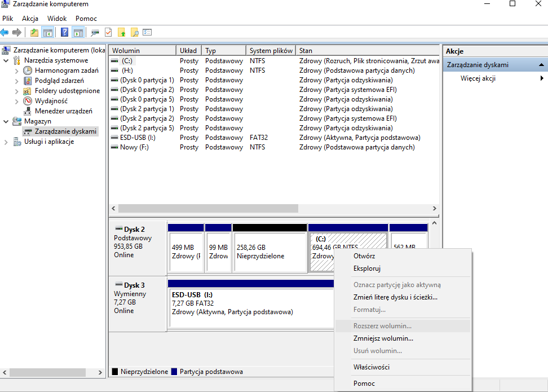Select ESD-USB (I:) volume row
The width and height of the screenshot is (548, 392).
point(275,138)
